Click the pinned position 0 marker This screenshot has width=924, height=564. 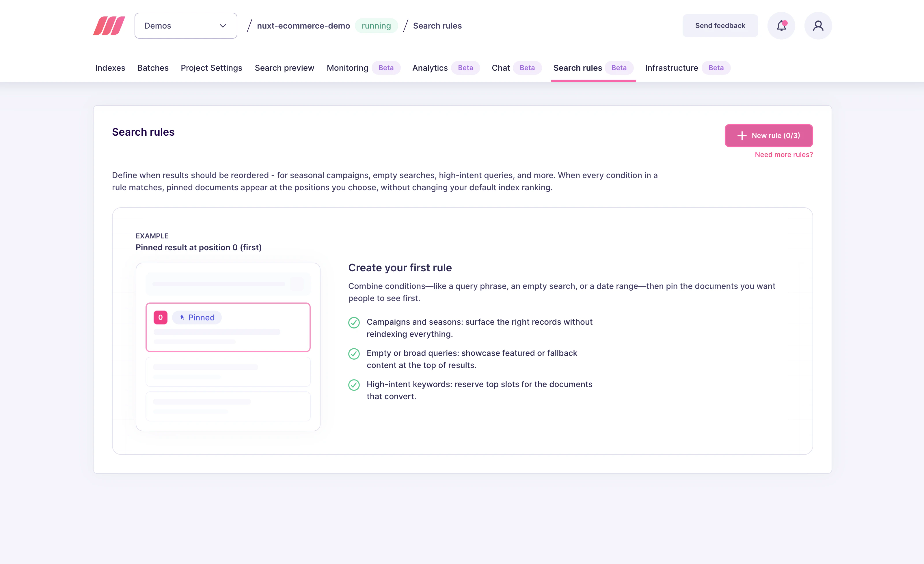[160, 317]
